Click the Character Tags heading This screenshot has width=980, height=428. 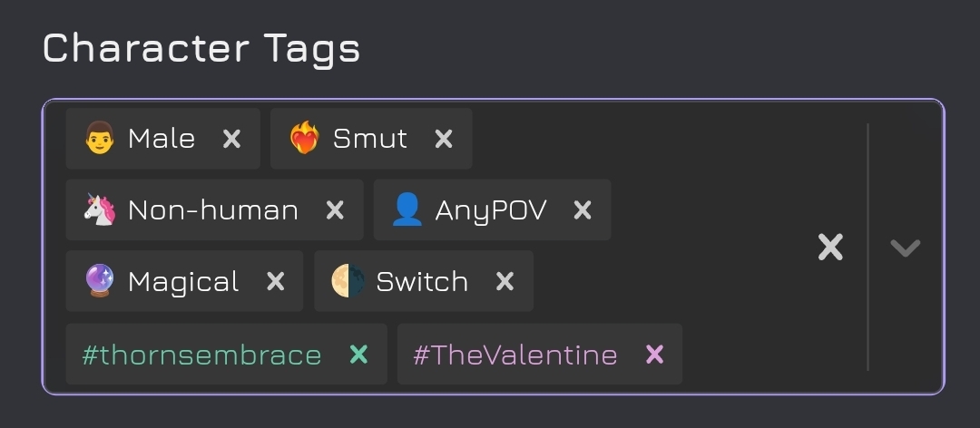[x=201, y=48]
